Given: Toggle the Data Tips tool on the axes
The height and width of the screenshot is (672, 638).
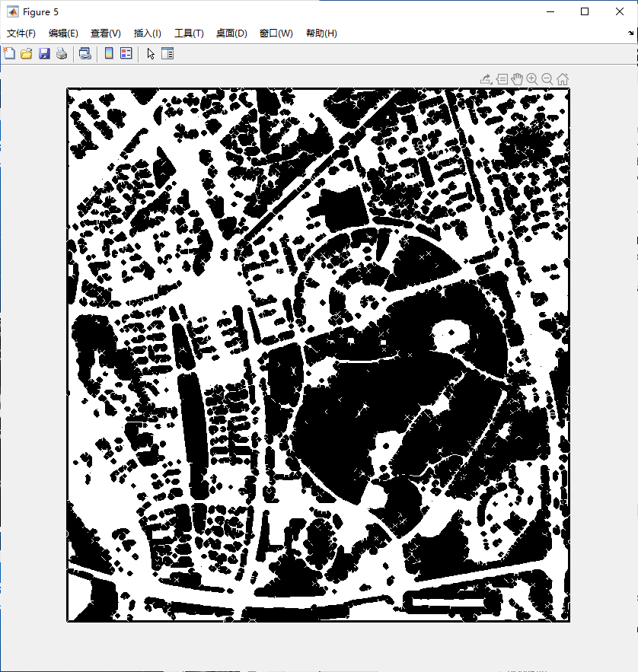Looking at the screenshot, I should point(502,78).
